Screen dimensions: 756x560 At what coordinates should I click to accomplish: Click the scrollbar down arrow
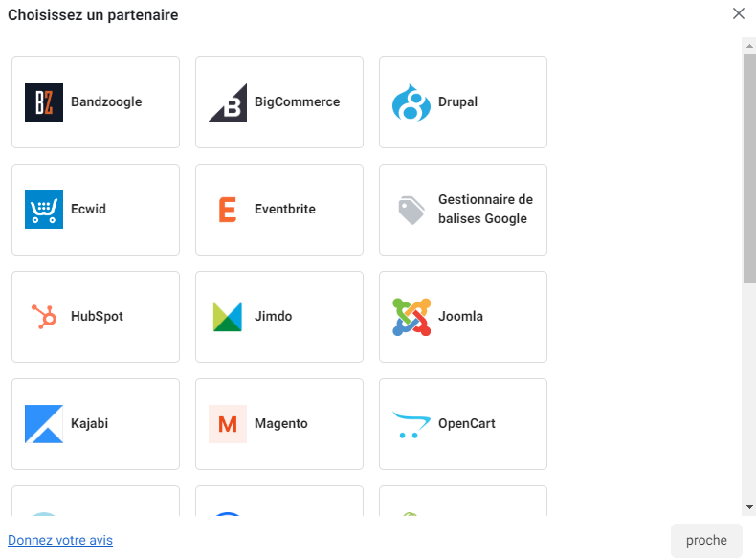749,507
